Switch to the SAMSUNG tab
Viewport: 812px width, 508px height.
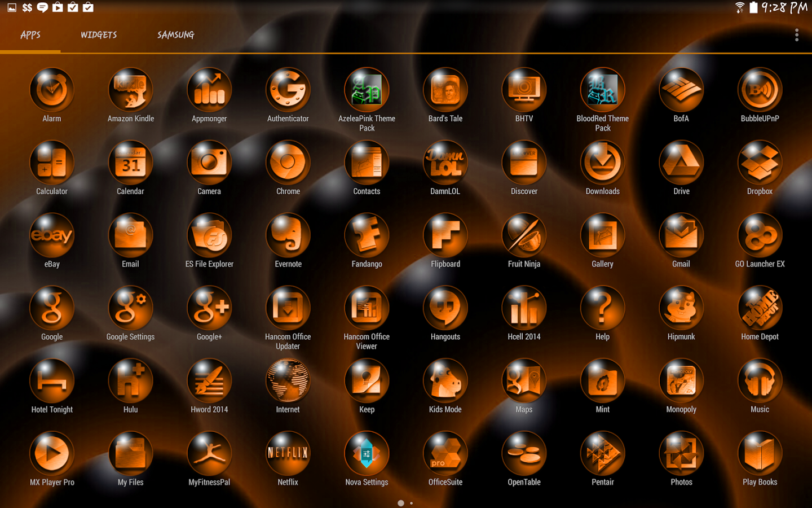(175, 35)
